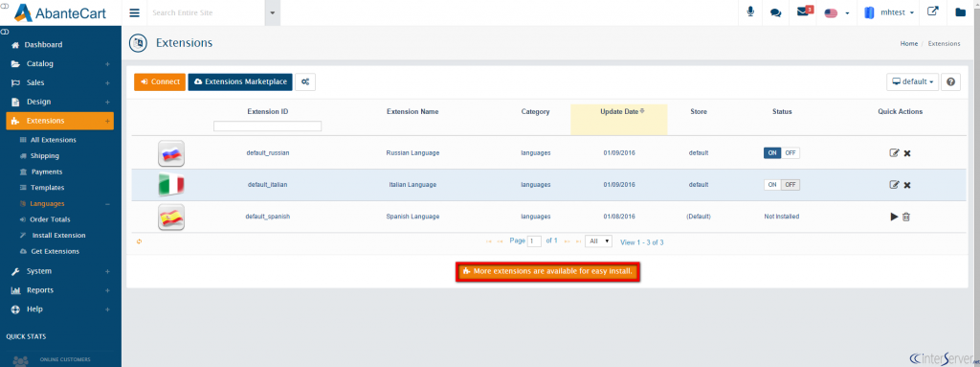This screenshot has height=367, width=980.
Task: Sort by Extension Name column header
Action: pyautogui.click(x=412, y=111)
